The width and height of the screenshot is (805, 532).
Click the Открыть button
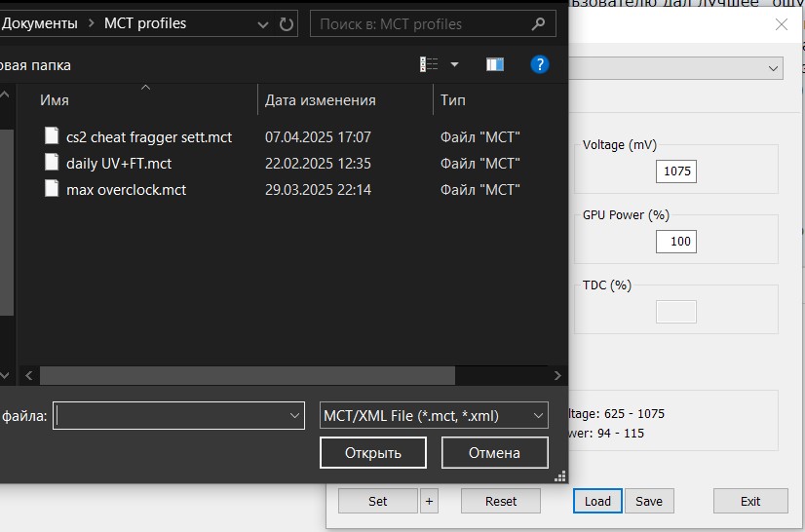point(373,452)
